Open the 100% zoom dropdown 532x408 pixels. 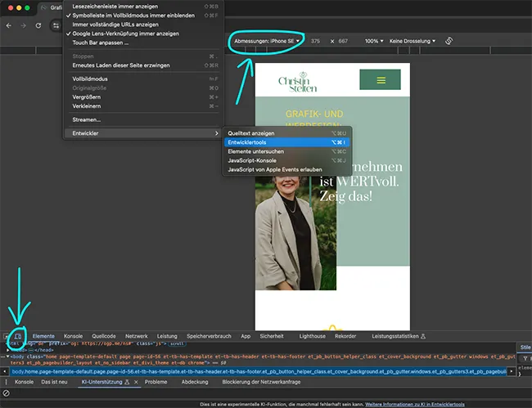click(x=374, y=41)
